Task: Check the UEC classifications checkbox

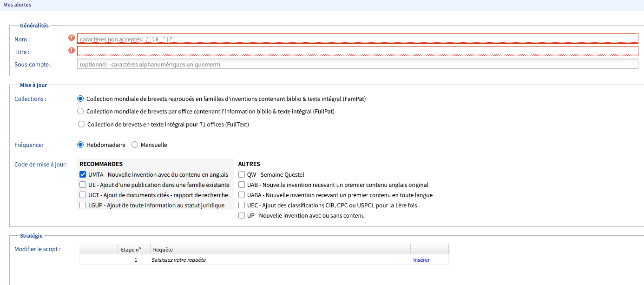Action: (242, 205)
